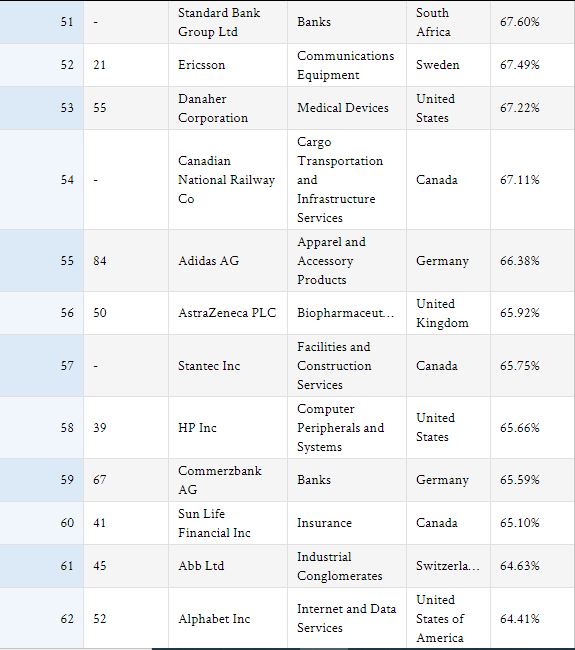The image size is (575, 650).
Task: Select the Stantec Inc cell
Action: click(x=228, y=366)
